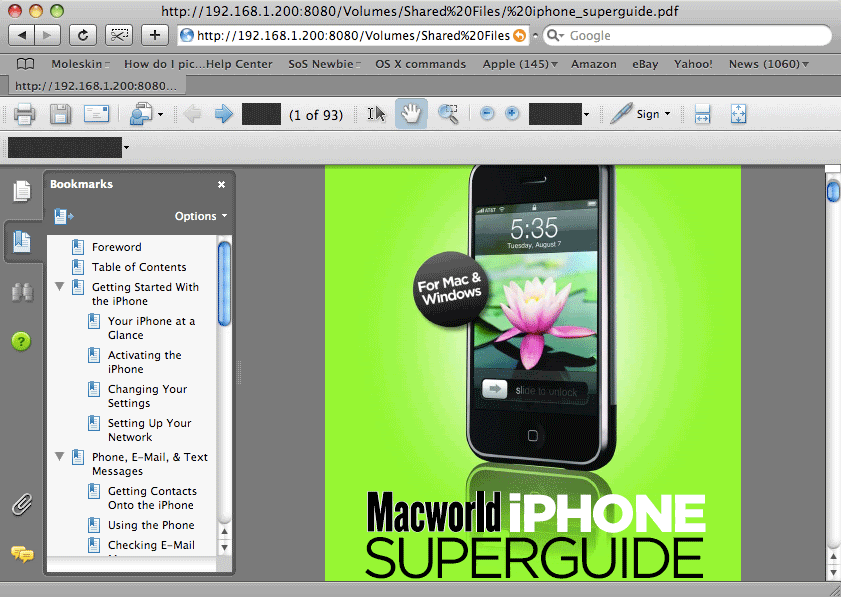Viewport: 841px width, 597px height.
Task: Open the zoom level dropdown arrow
Action: pyautogui.click(x=586, y=114)
